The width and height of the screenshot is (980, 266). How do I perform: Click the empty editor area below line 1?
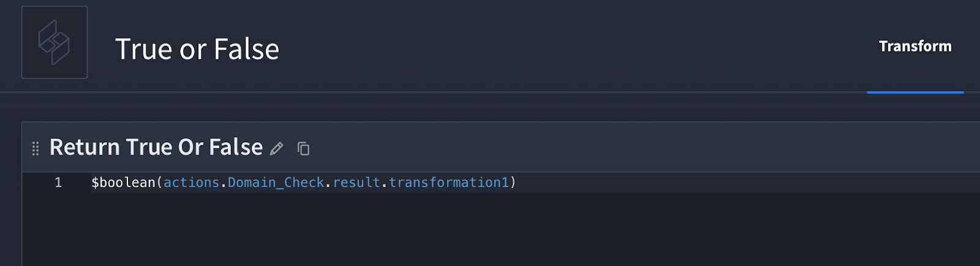pyautogui.click(x=490, y=233)
